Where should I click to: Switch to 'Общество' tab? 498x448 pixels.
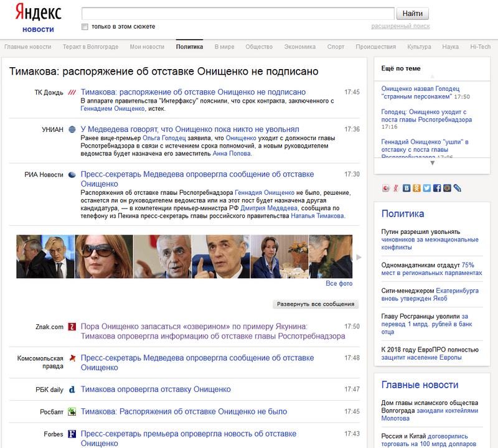(x=259, y=47)
